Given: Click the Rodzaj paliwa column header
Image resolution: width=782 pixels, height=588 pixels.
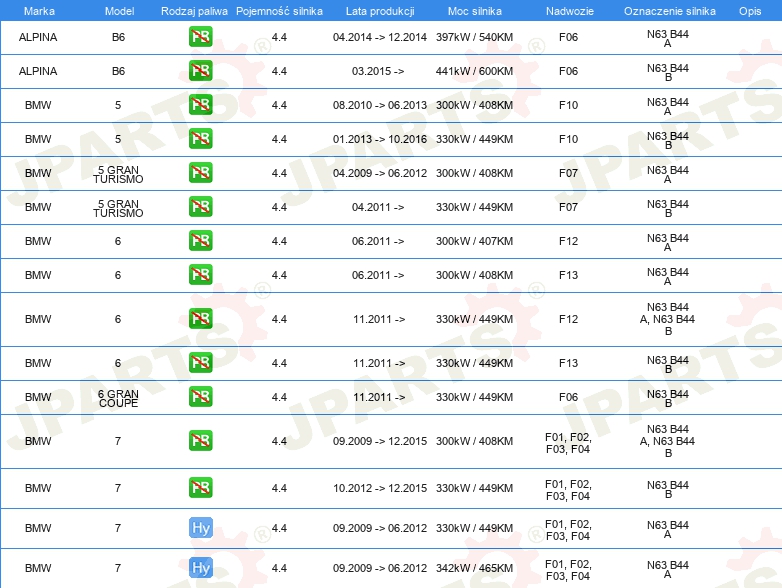Looking at the screenshot, I should pos(194,11).
